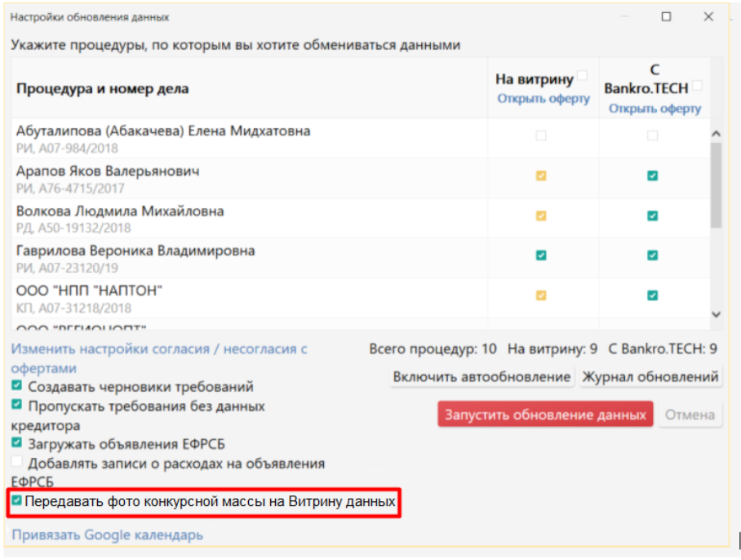Viewport: 741px width, 560px height.
Task: Click 'Привязать Google календарь' link
Action: tap(107, 536)
